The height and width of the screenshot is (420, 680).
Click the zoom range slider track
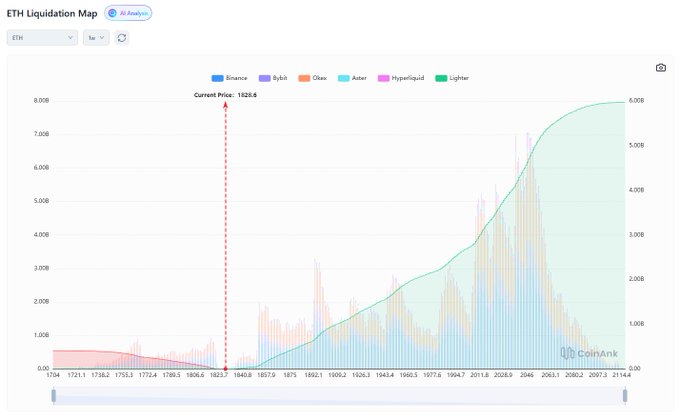(x=339, y=396)
